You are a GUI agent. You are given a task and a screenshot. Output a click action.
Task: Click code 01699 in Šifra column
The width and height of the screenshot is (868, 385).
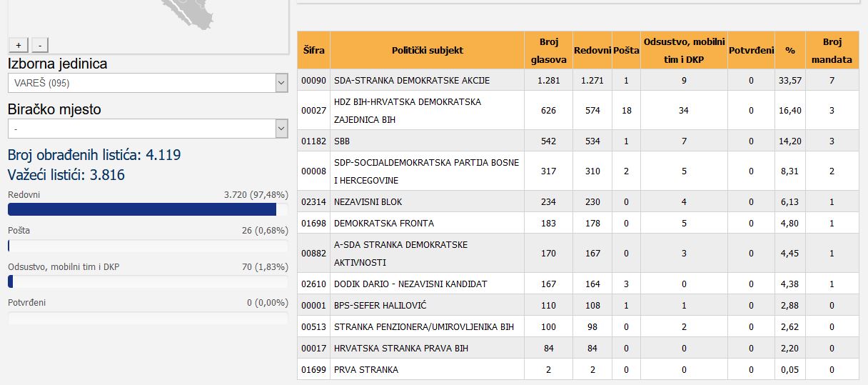(313, 370)
